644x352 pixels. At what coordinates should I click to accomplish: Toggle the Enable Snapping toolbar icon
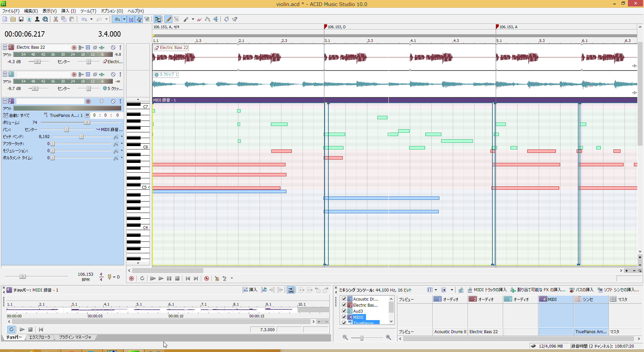pyautogui.click(x=117, y=19)
